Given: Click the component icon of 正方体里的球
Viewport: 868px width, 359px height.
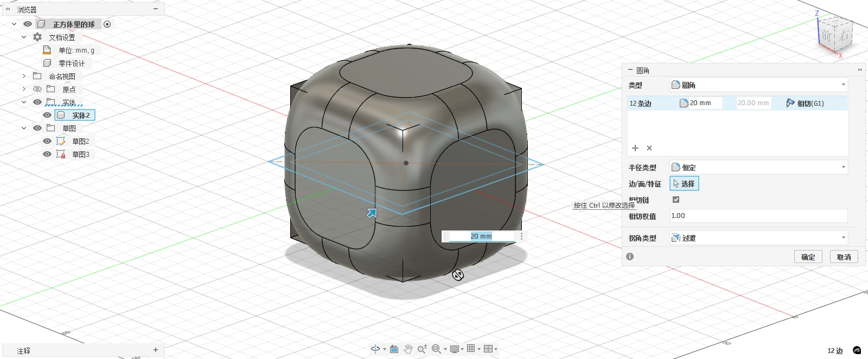Looking at the screenshot, I should (41, 24).
